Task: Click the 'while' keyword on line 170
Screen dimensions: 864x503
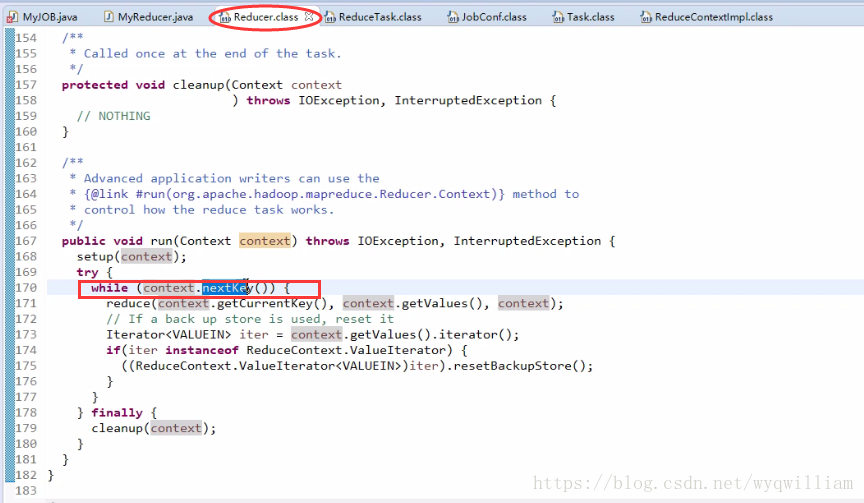Action: (x=109, y=288)
